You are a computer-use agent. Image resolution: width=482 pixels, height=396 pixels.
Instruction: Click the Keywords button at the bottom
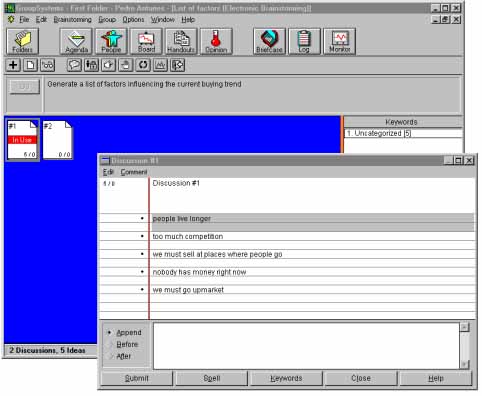[286, 378]
